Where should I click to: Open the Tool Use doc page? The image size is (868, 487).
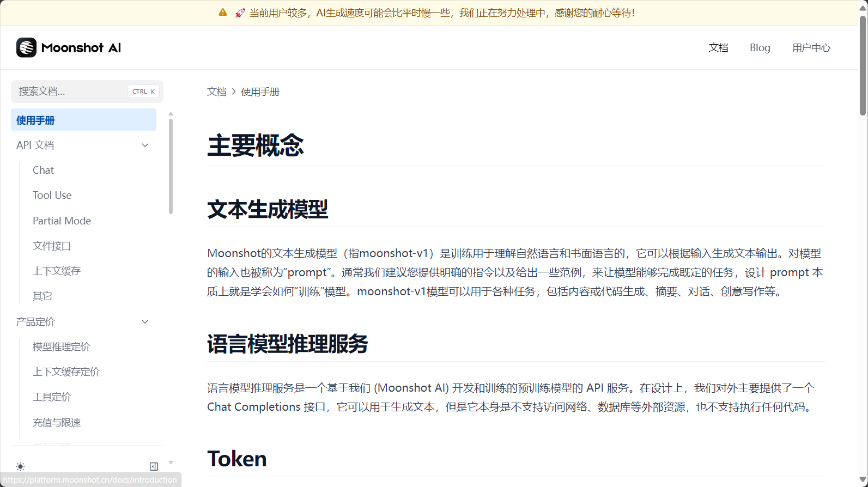click(x=52, y=195)
